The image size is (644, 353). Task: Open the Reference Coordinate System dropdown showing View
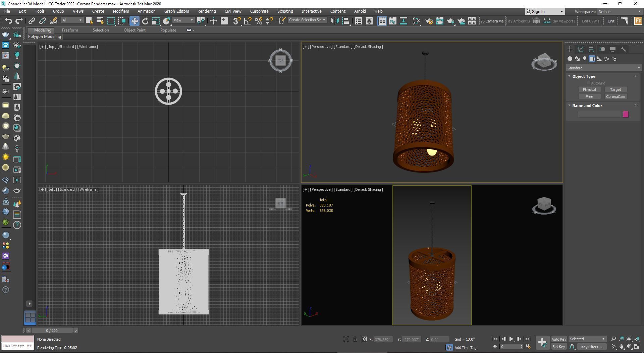coord(183,20)
